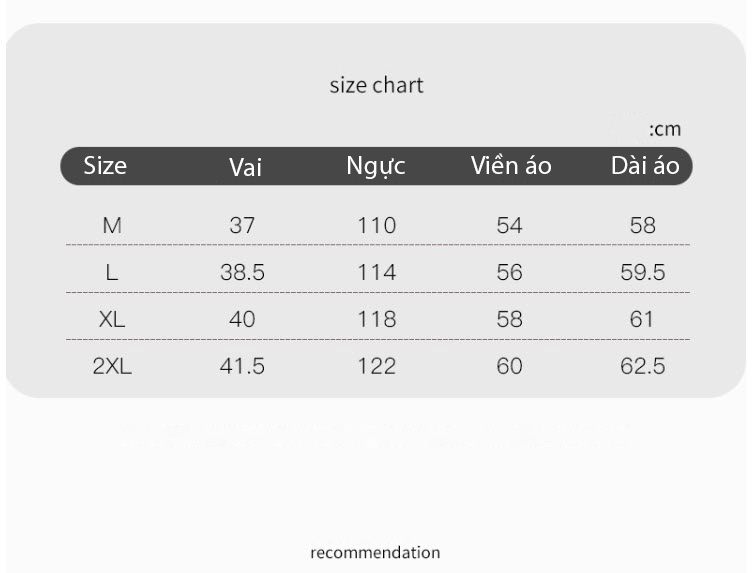Image resolution: width=752 pixels, height=573 pixels.
Task: Select the L size row label
Action: (112, 272)
